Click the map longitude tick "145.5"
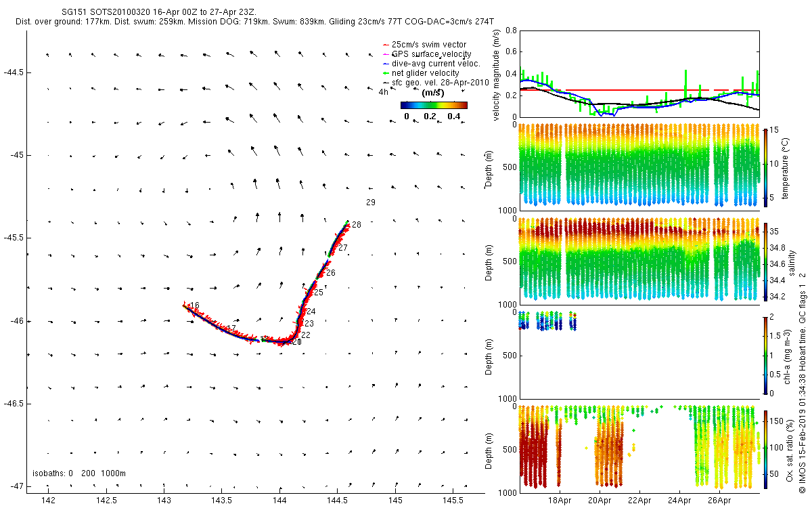Image resolution: width=812 pixels, height=508 pixels. (453, 501)
